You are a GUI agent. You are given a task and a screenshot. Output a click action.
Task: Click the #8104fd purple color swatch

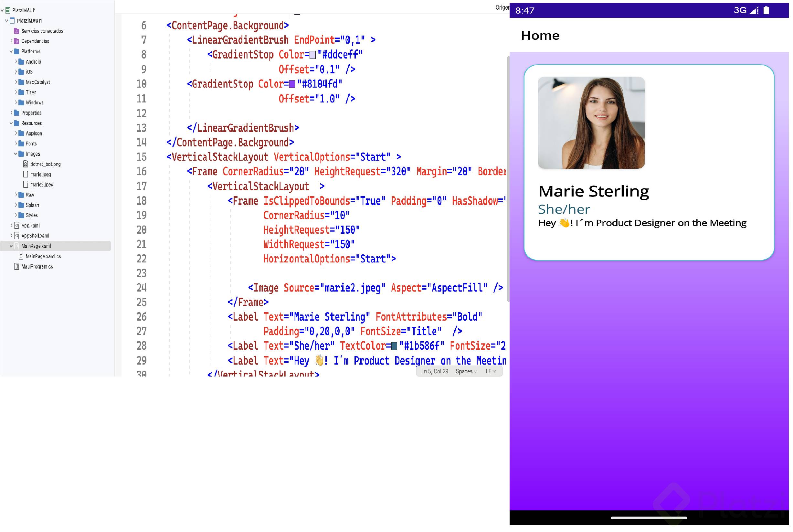click(x=292, y=84)
